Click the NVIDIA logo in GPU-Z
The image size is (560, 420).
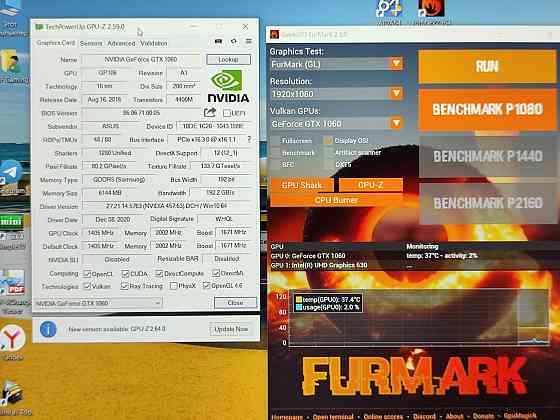pos(228,86)
